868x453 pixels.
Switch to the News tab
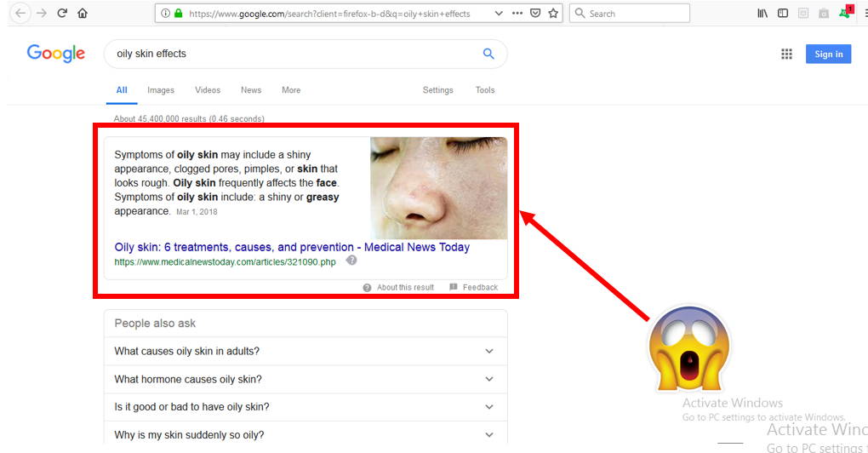(251, 90)
